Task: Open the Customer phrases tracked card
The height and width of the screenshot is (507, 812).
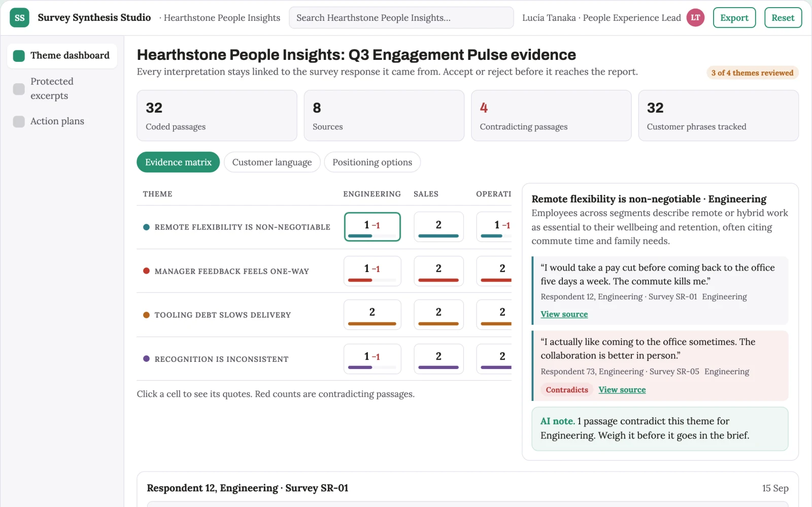Action: (718, 116)
